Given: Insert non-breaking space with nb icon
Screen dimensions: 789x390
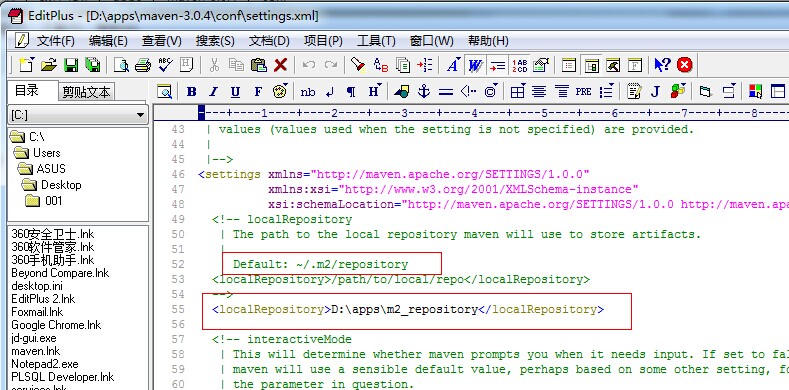Looking at the screenshot, I should [x=308, y=92].
